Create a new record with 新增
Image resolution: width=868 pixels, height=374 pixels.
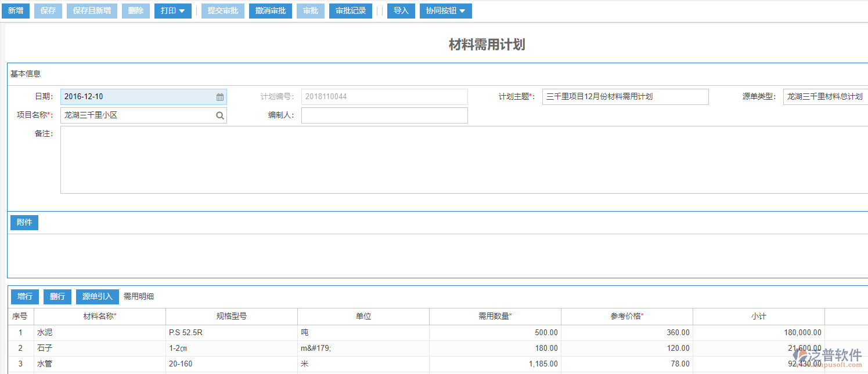[15, 10]
